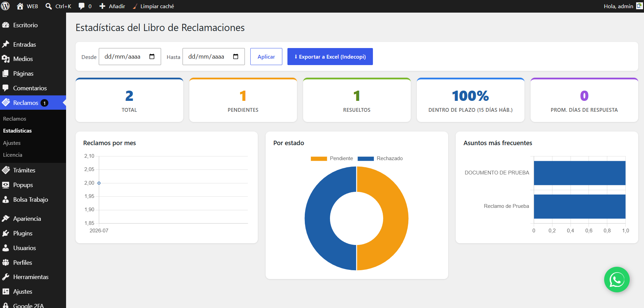Click the Desde date input field

[130, 57]
